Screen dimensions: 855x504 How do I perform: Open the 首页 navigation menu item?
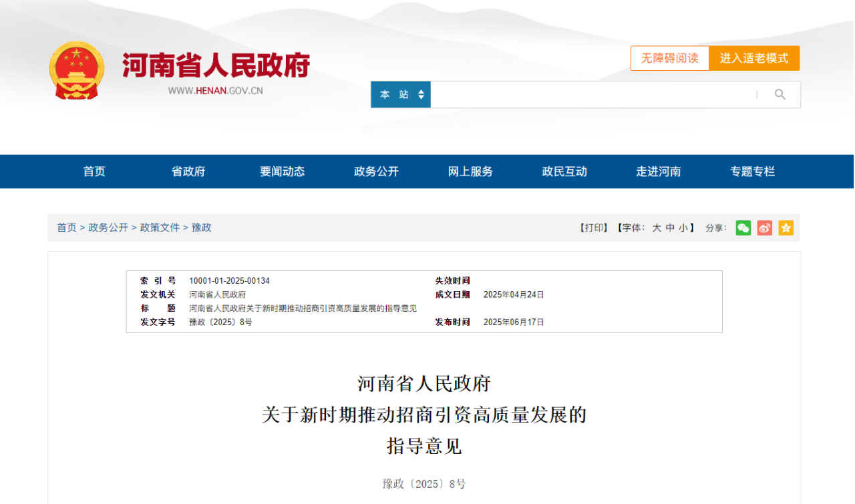[x=94, y=172]
